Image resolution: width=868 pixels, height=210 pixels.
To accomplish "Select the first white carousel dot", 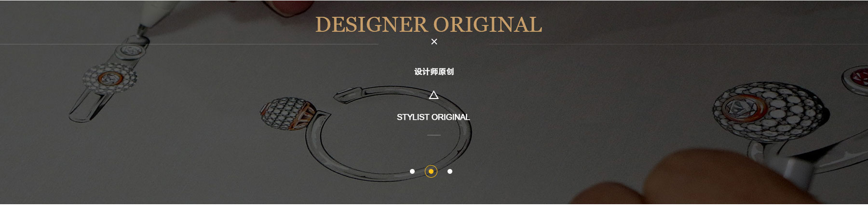I will (x=412, y=171).
